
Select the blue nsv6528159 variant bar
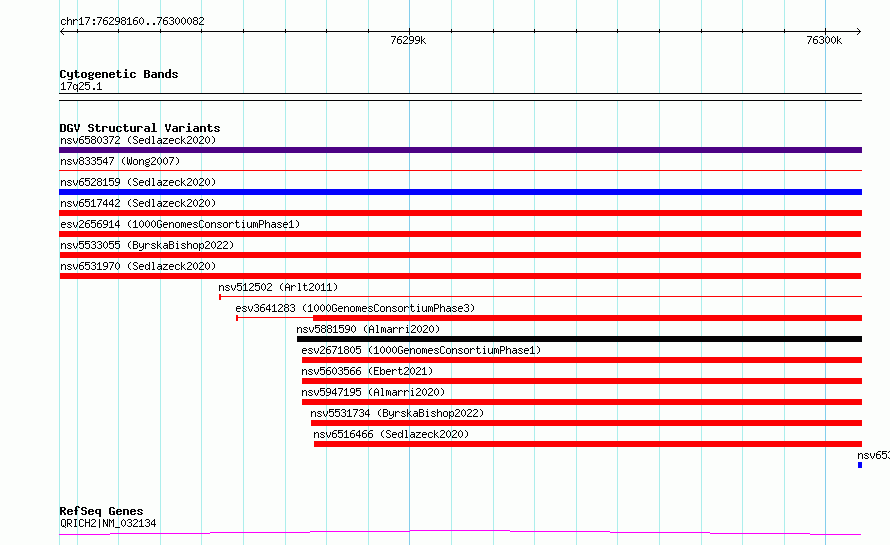(x=460, y=192)
